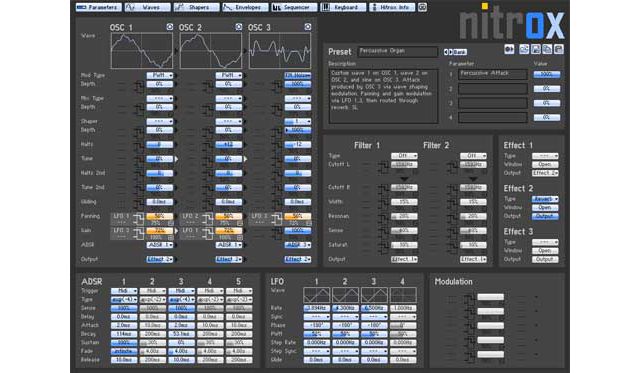
Task: Click the triangle link arrow after OSC 2 Tune
Action: [245, 159]
